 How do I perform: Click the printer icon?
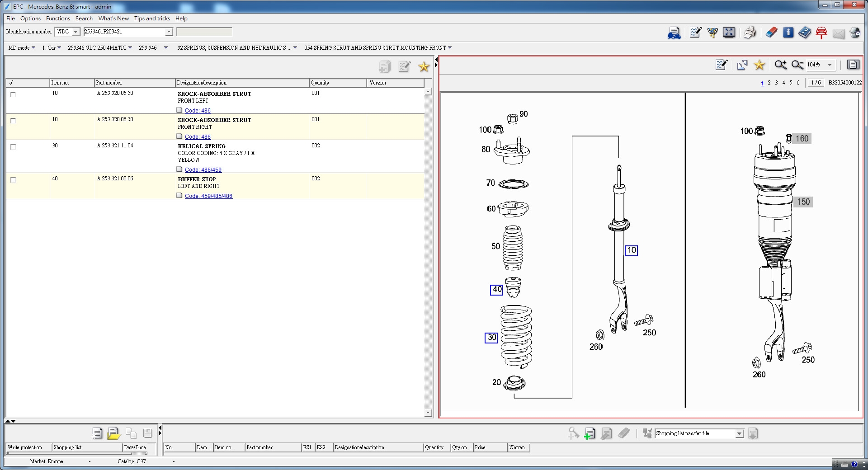(x=750, y=33)
